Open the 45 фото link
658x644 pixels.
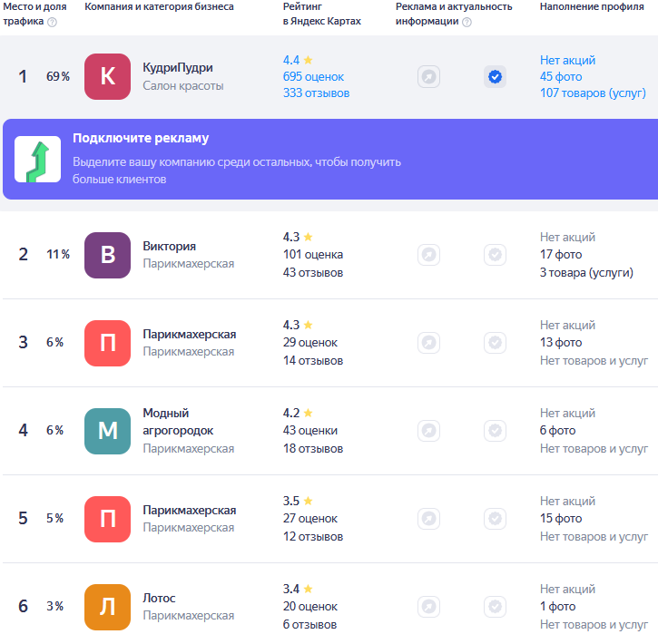pos(561,77)
